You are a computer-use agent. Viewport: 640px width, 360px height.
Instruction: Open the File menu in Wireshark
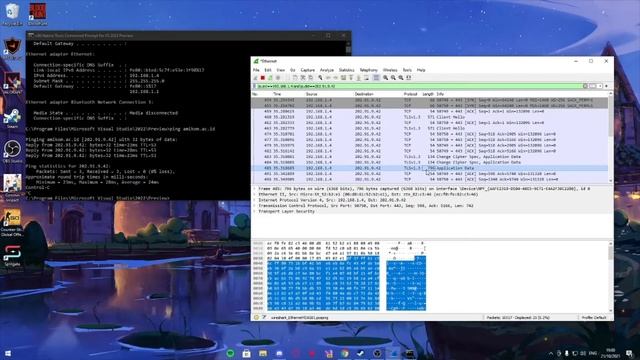click(x=256, y=70)
